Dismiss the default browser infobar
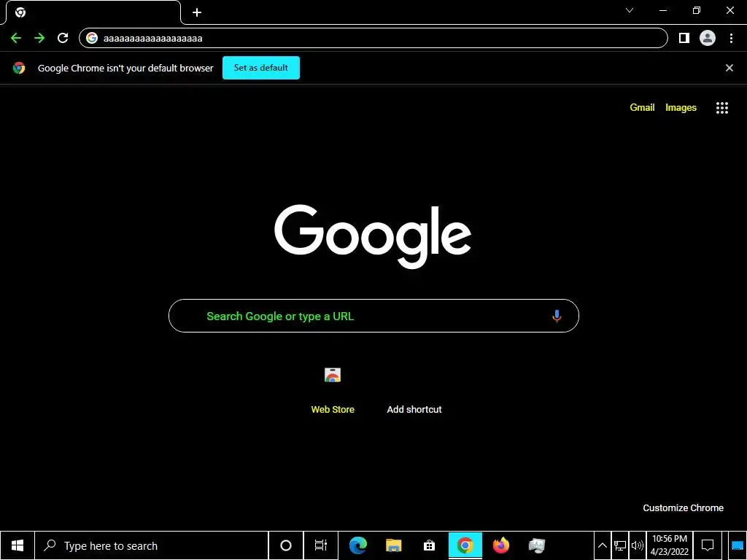Viewport: 747px width, 560px height. point(729,68)
